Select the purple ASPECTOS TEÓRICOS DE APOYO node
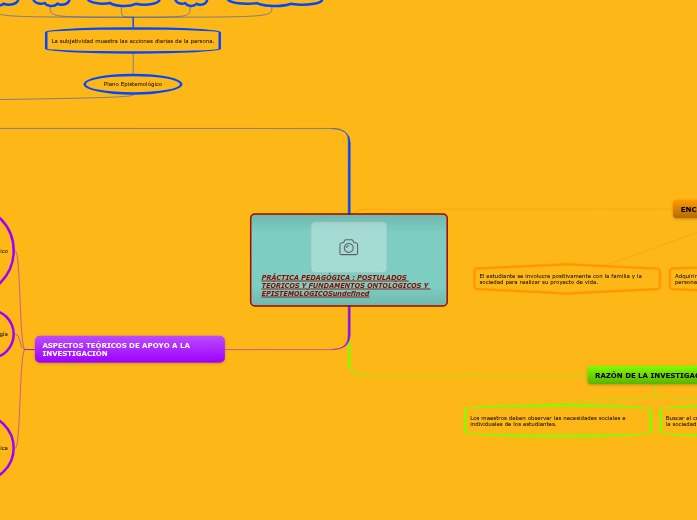The width and height of the screenshot is (697, 520). point(129,349)
